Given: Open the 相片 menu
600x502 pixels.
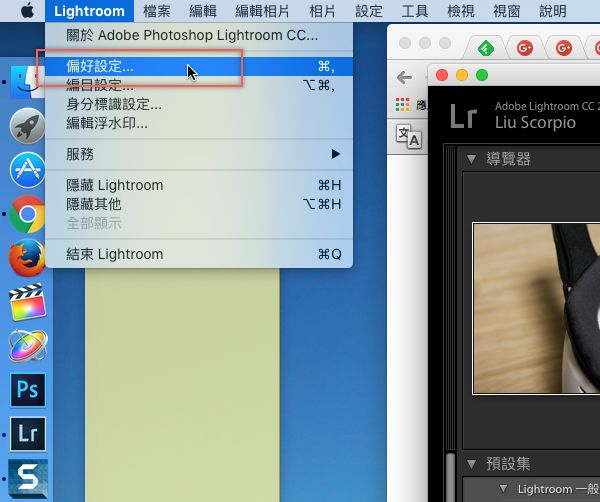Looking at the screenshot, I should tap(322, 11).
